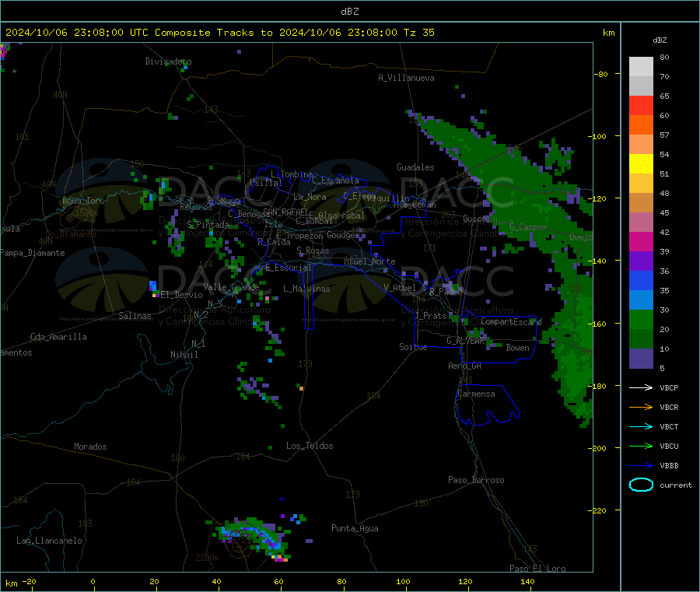Click the orange VBCR arrow in legend
Viewport: 700px width, 592px height.
tap(641, 407)
